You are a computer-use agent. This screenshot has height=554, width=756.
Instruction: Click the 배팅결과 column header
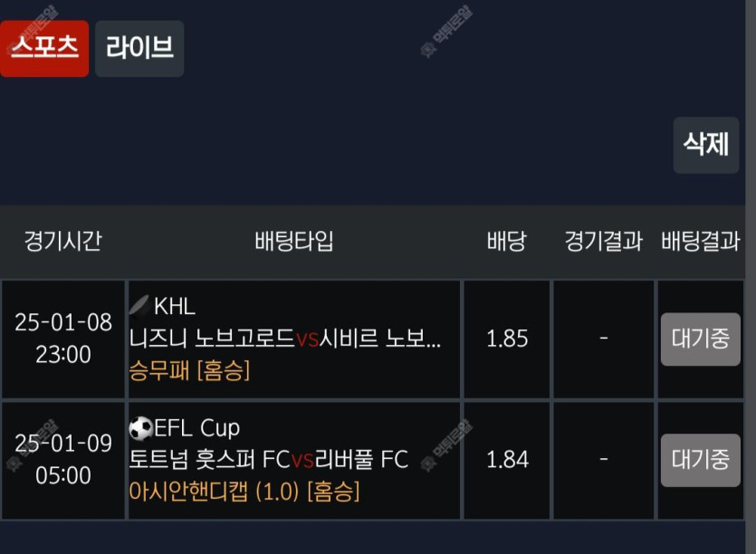700,242
